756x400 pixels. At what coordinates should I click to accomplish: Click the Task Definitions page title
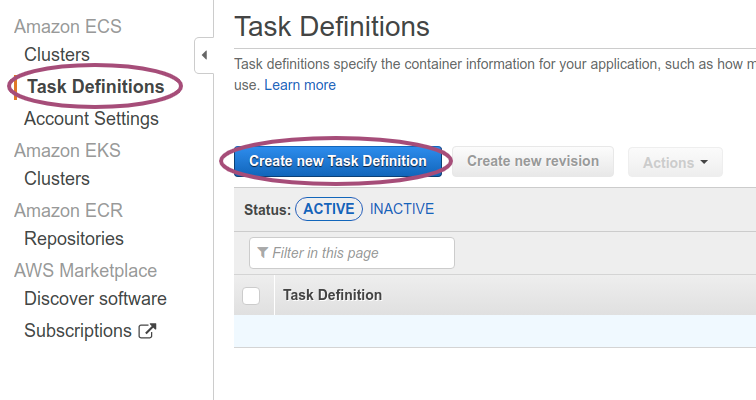pos(332,27)
